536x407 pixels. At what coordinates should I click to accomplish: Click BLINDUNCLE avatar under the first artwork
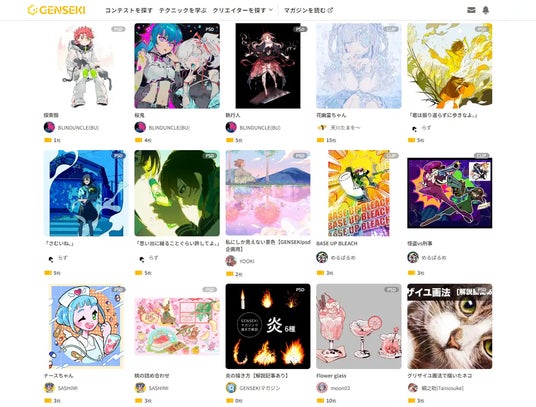[x=49, y=127]
